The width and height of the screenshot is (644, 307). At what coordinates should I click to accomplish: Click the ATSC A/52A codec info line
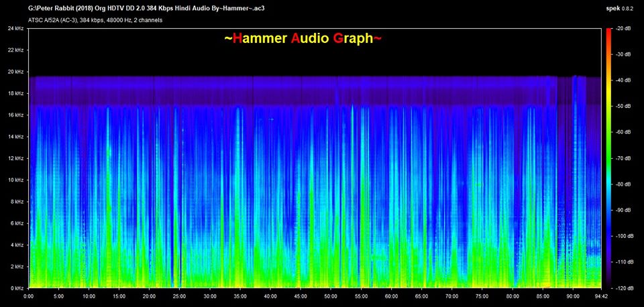95,19
